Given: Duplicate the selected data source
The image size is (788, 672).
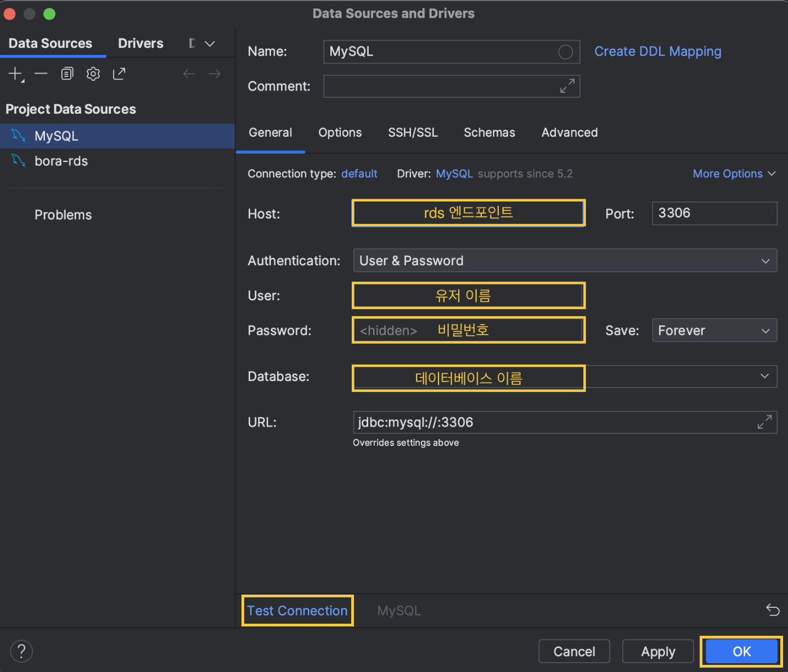Looking at the screenshot, I should (x=67, y=74).
